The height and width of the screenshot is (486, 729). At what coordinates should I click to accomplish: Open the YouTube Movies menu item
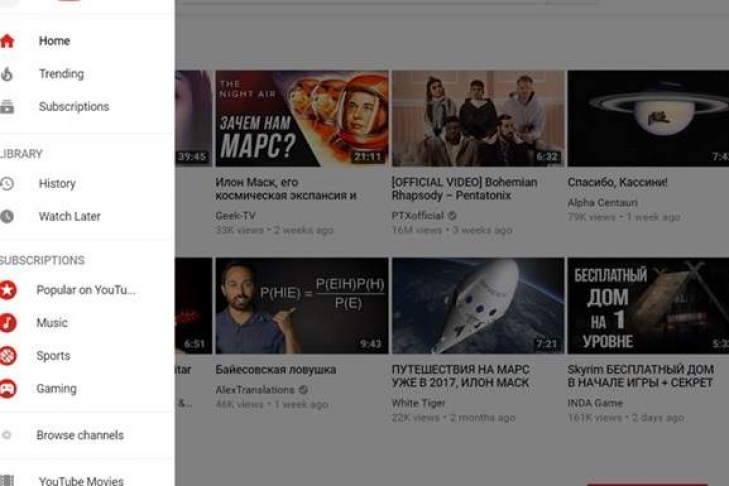[x=81, y=481]
